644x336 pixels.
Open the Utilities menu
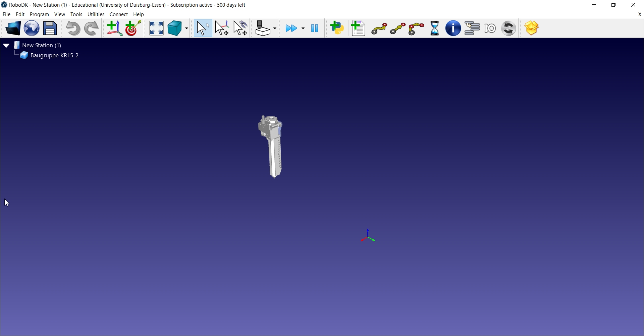[96, 14]
